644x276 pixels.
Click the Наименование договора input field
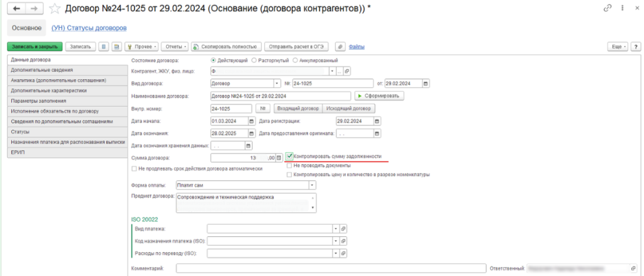click(280, 96)
